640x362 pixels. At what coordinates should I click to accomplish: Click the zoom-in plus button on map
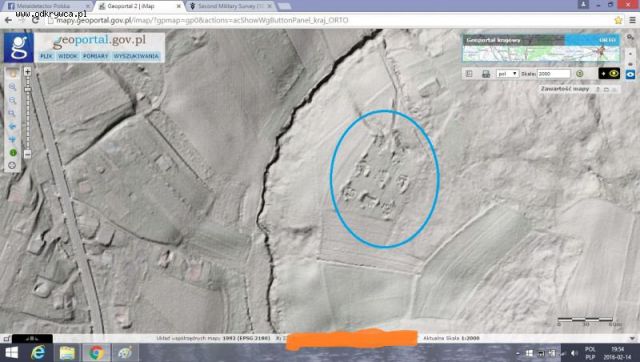(x=27, y=72)
